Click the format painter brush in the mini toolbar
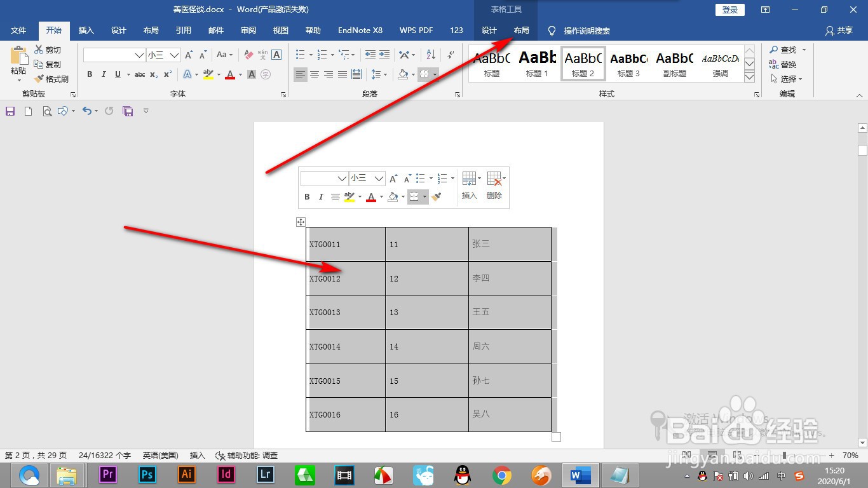Viewport: 868px width, 488px height. (x=436, y=197)
